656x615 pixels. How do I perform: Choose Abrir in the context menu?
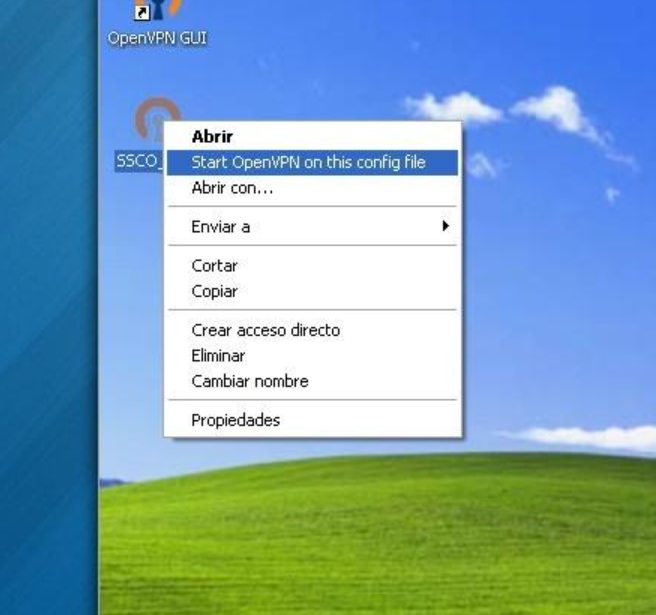212,137
